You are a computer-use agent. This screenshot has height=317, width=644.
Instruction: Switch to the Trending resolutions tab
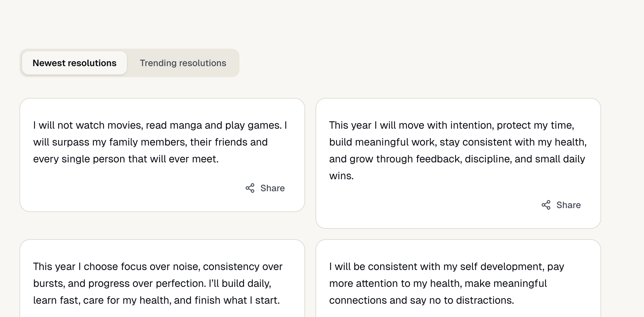183,63
